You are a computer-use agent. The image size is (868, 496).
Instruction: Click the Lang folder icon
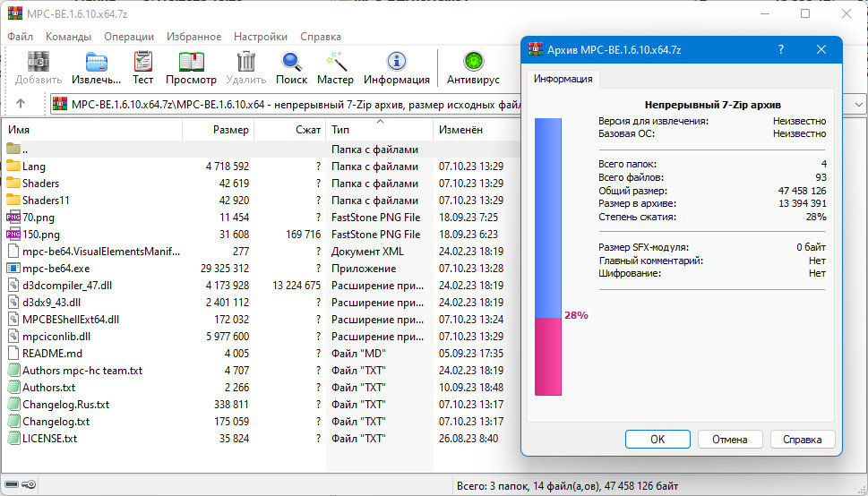[x=13, y=166]
